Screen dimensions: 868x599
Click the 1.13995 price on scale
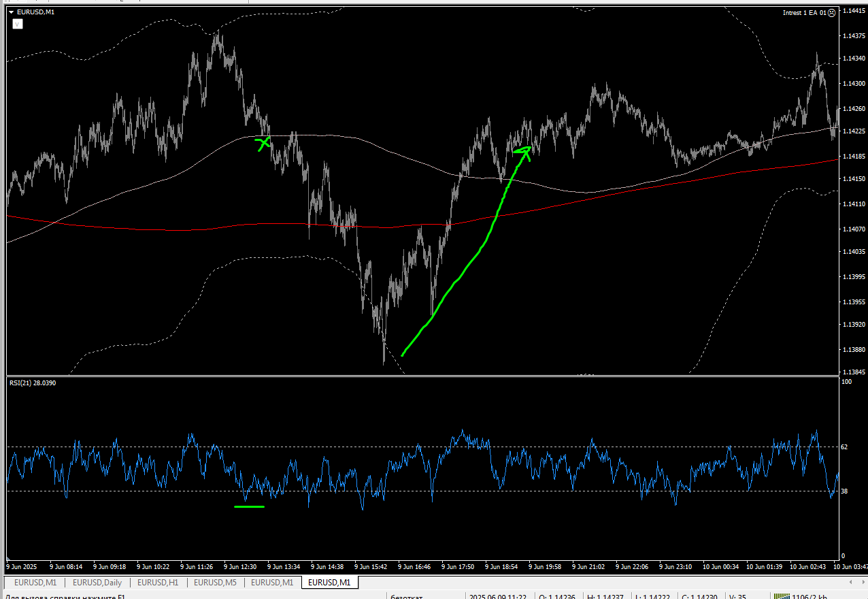(853, 277)
